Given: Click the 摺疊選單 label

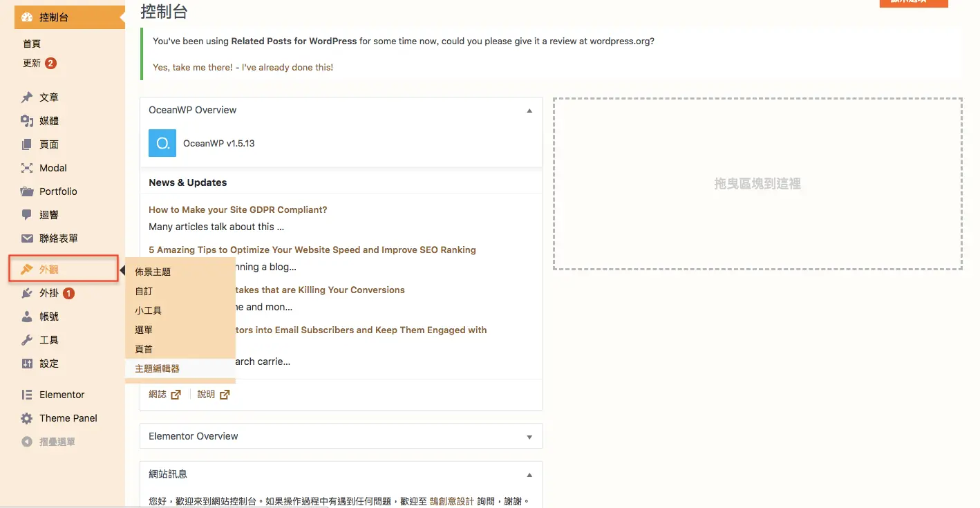Looking at the screenshot, I should click(57, 442).
